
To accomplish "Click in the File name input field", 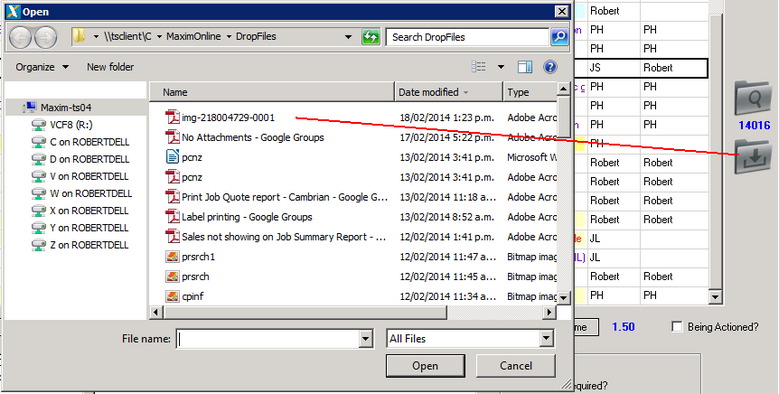I will click(x=268, y=339).
